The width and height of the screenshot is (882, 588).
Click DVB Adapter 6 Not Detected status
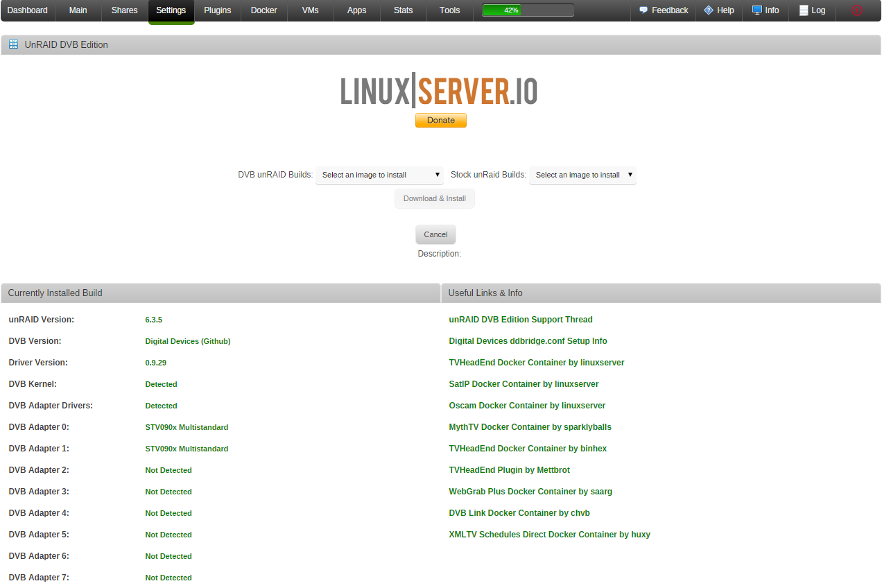[x=168, y=557]
